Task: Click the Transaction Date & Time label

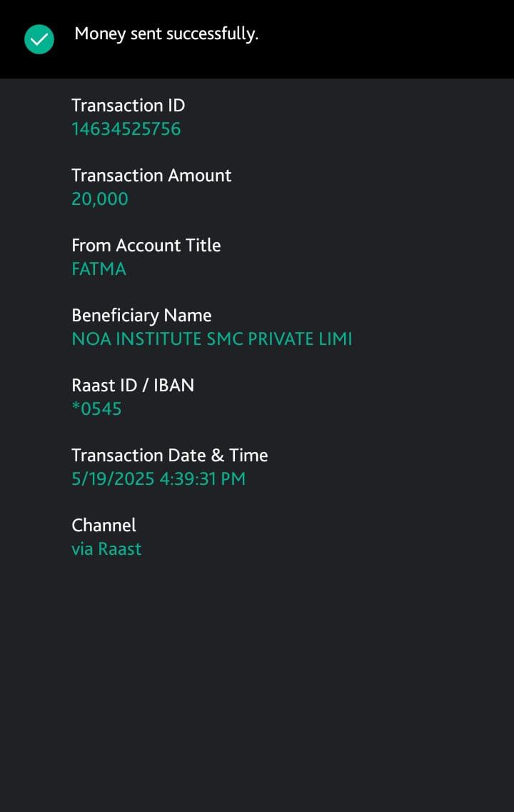Action: 169,455
